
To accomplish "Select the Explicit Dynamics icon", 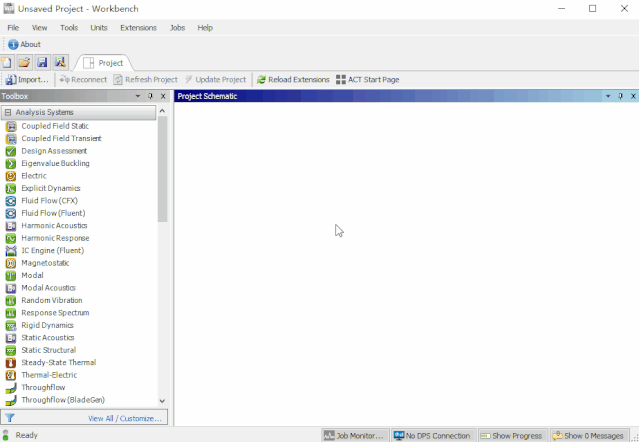I will [x=11, y=189].
